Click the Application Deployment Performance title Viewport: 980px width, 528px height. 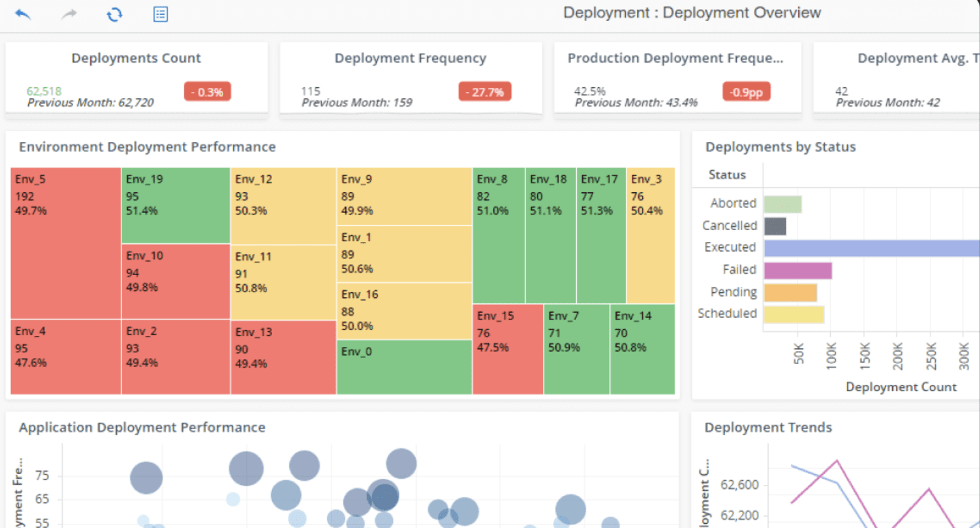tap(142, 427)
